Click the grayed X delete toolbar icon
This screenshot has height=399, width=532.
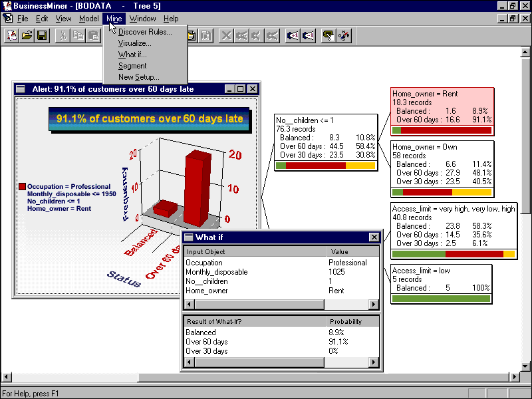pyautogui.click(x=226, y=36)
